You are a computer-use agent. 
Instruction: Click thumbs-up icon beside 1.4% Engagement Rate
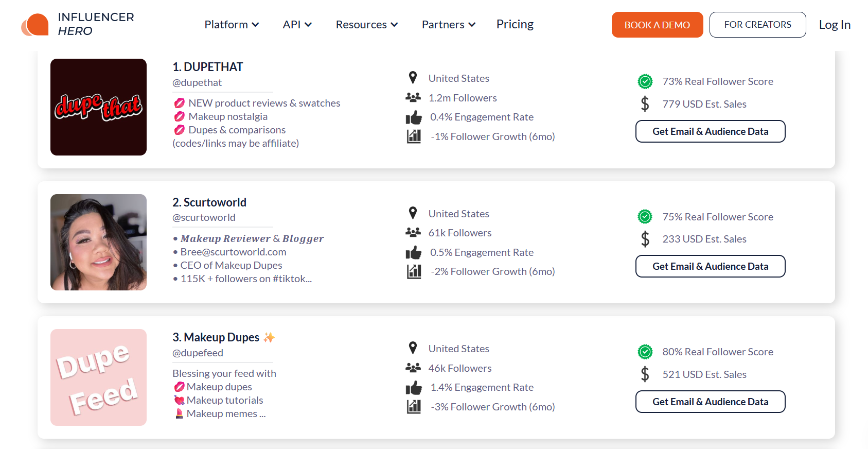tap(414, 388)
